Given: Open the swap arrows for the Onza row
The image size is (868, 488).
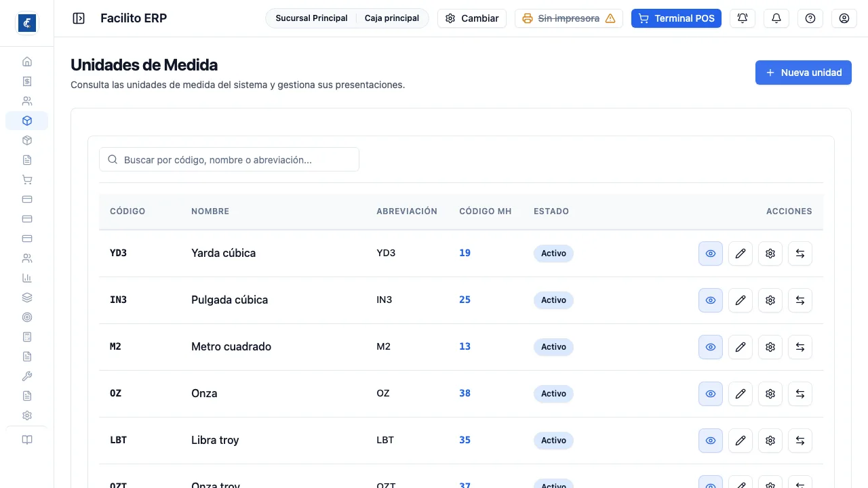Looking at the screenshot, I should pos(800,394).
